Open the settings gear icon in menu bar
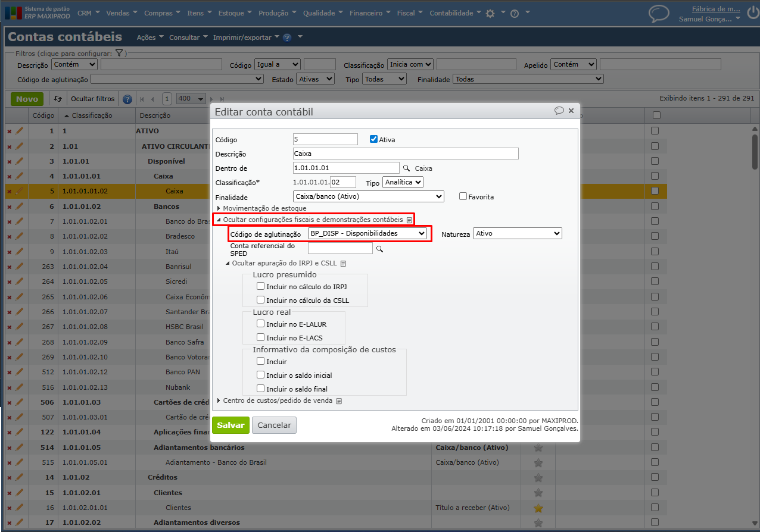Viewport: 760px width, 532px height. [x=490, y=13]
